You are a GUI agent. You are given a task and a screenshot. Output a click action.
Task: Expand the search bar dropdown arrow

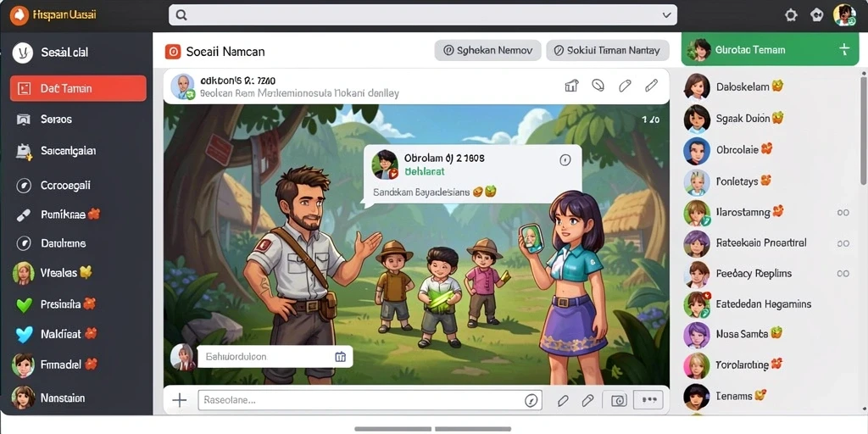click(x=666, y=15)
